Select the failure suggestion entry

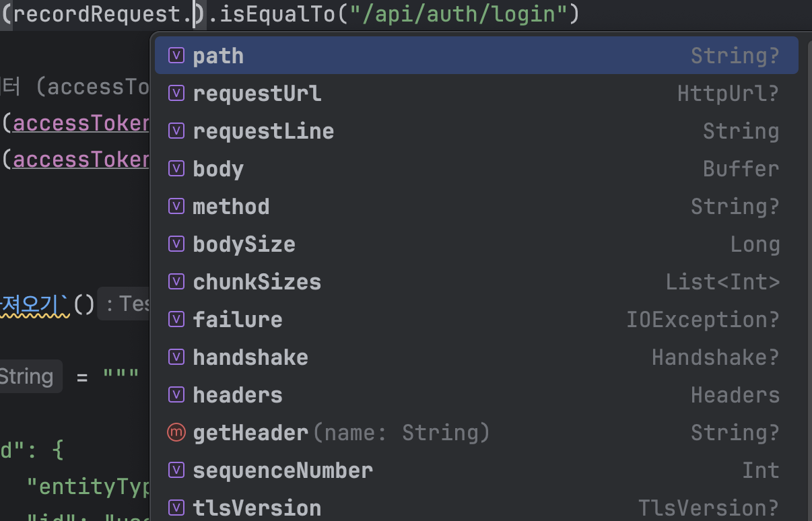[x=237, y=319]
